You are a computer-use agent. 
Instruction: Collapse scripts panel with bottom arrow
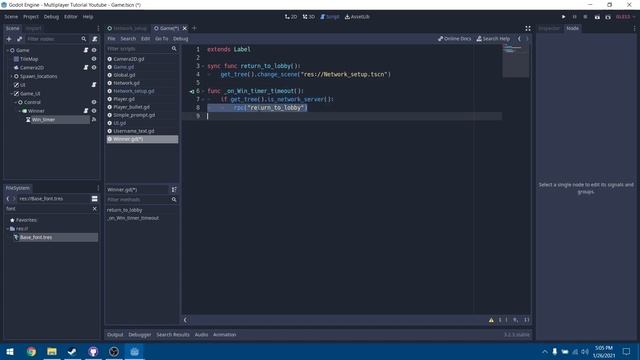(185, 320)
